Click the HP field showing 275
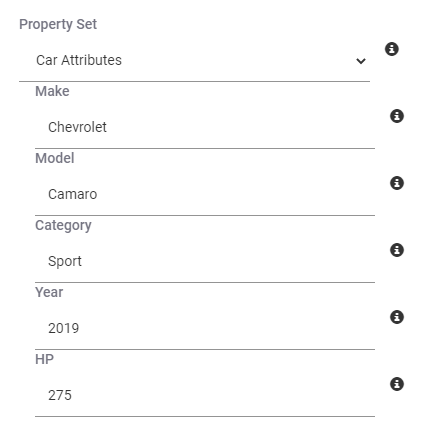Viewport: 446px width, 438px height. (205, 395)
